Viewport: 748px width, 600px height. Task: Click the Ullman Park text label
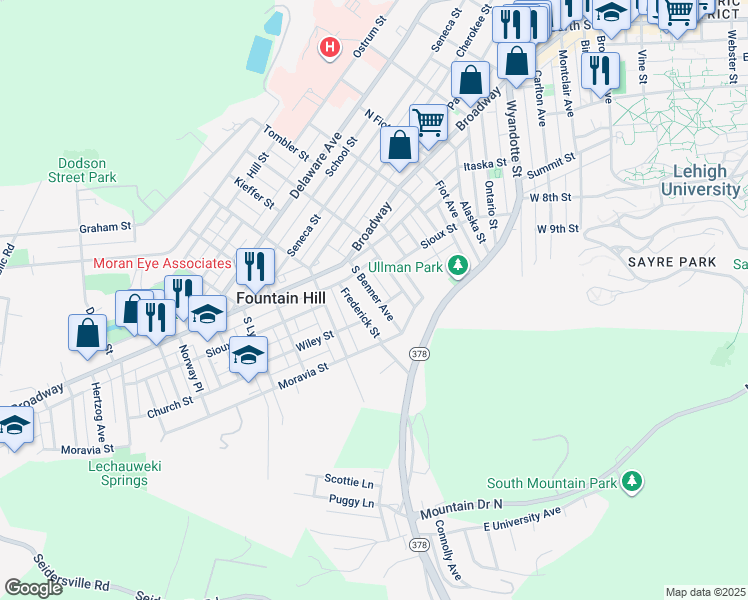tap(405, 267)
